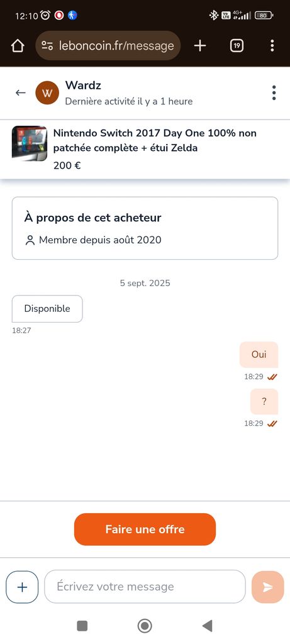Select the Disponible message bubble
The image size is (290, 644).
click(47, 309)
